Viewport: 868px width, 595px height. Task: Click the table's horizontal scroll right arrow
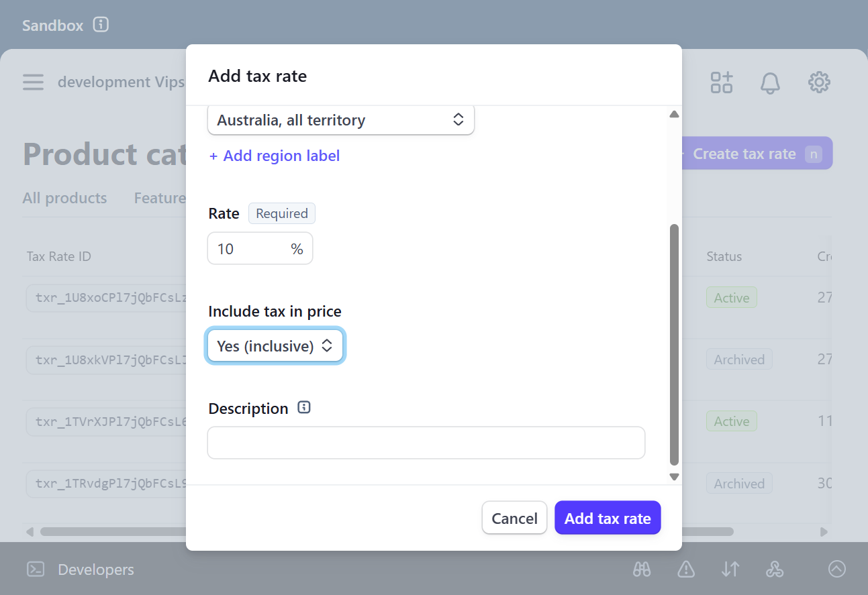pos(824,532)
